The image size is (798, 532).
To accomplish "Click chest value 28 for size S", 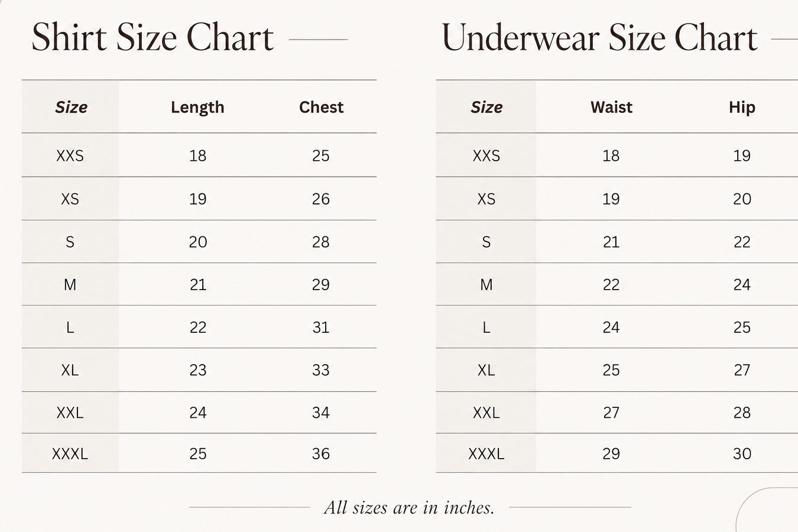I will tap(321, 242).
